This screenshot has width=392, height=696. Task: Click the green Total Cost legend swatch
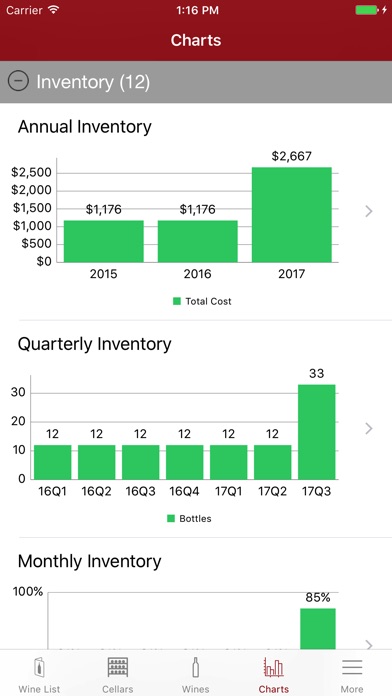click(x=177, y=301)
